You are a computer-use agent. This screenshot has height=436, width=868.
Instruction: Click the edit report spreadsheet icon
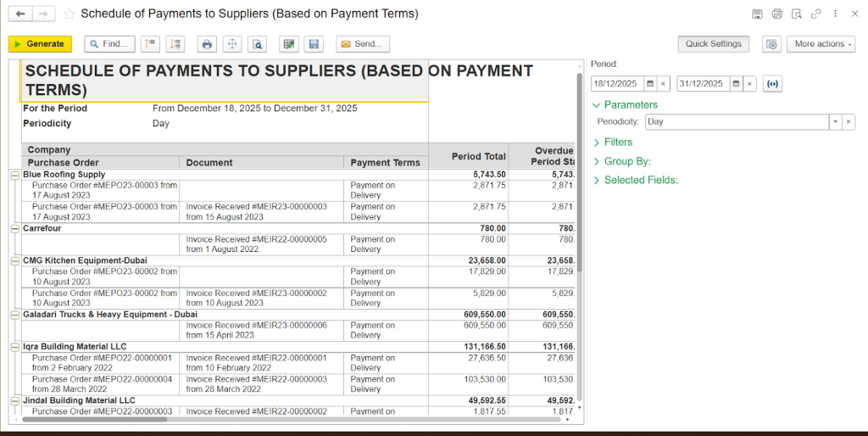point(288,44)
